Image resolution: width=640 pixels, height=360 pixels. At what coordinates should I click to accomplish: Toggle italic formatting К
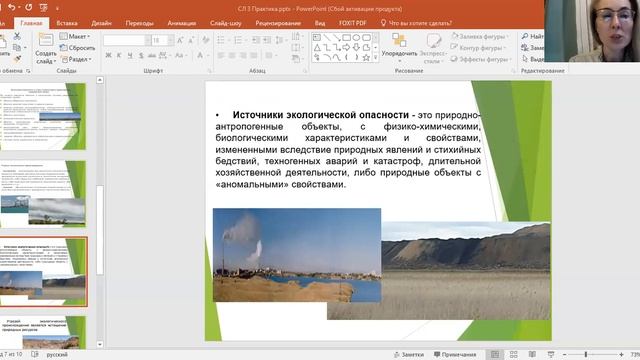[x=119, y=55]
